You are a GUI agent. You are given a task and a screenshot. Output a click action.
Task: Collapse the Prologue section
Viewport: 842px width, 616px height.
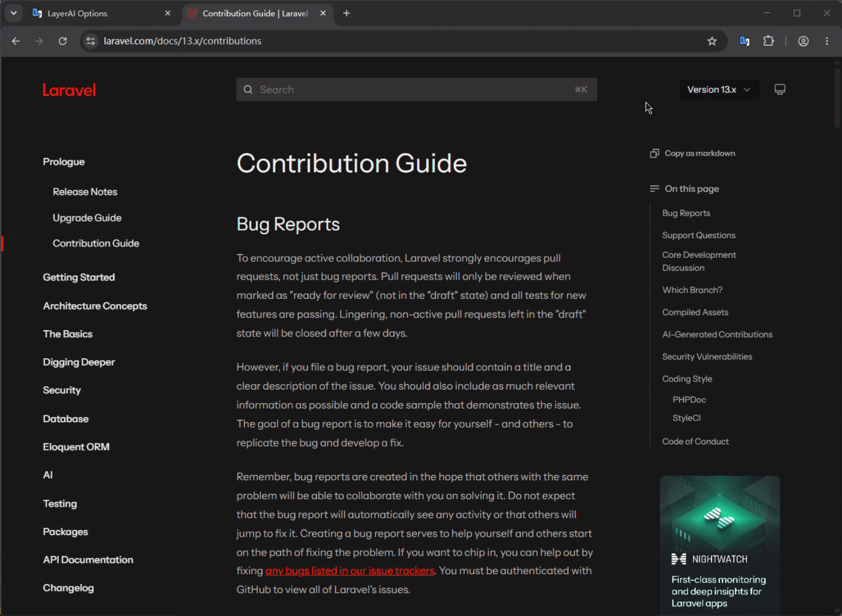tap(63, 162)
